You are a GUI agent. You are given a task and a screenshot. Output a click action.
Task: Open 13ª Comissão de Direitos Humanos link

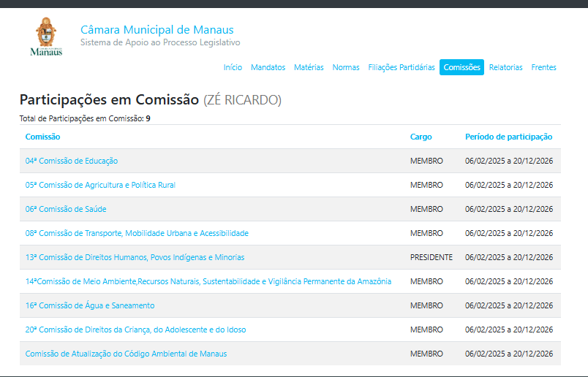[135, 257]
